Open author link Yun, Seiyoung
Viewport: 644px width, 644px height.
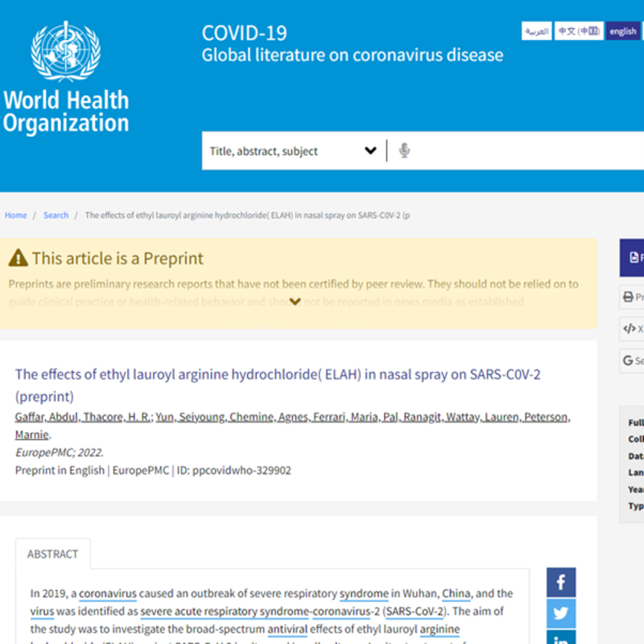coord(190,417)
